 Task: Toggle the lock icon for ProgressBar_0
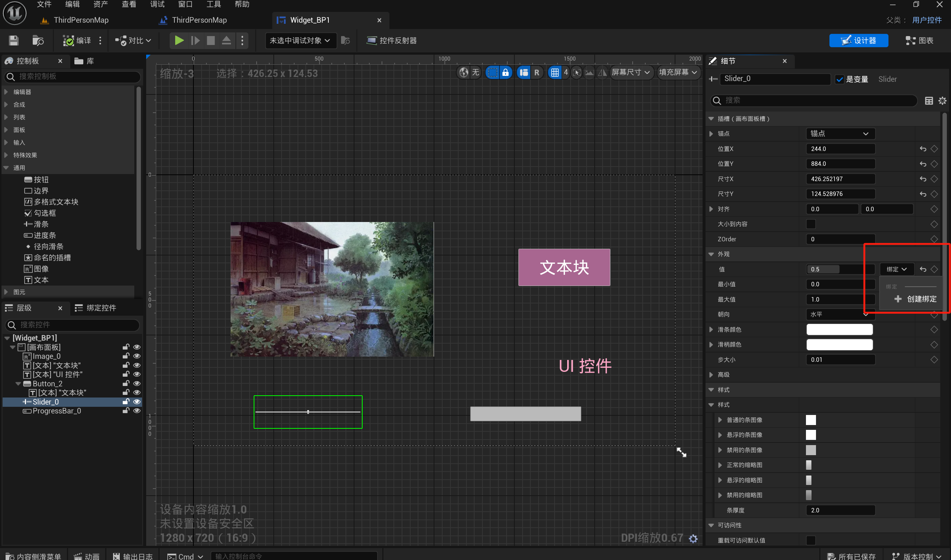[x=126, y=411]
